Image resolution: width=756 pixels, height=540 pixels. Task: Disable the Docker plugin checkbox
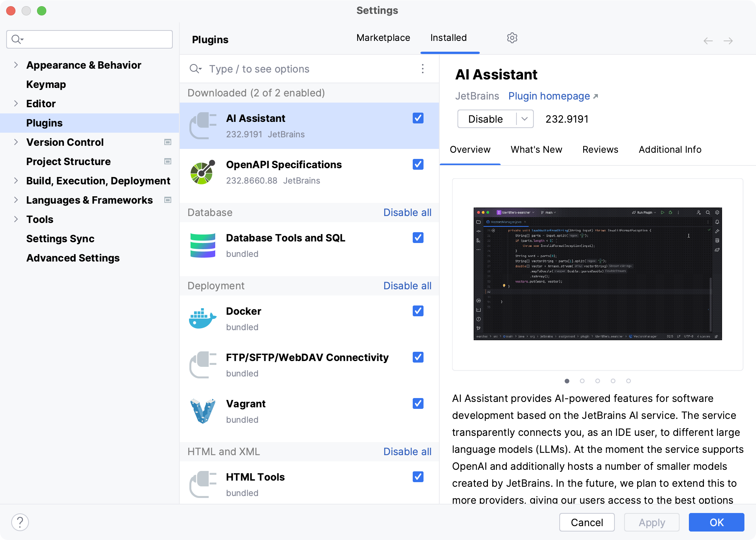coord(418,311)
